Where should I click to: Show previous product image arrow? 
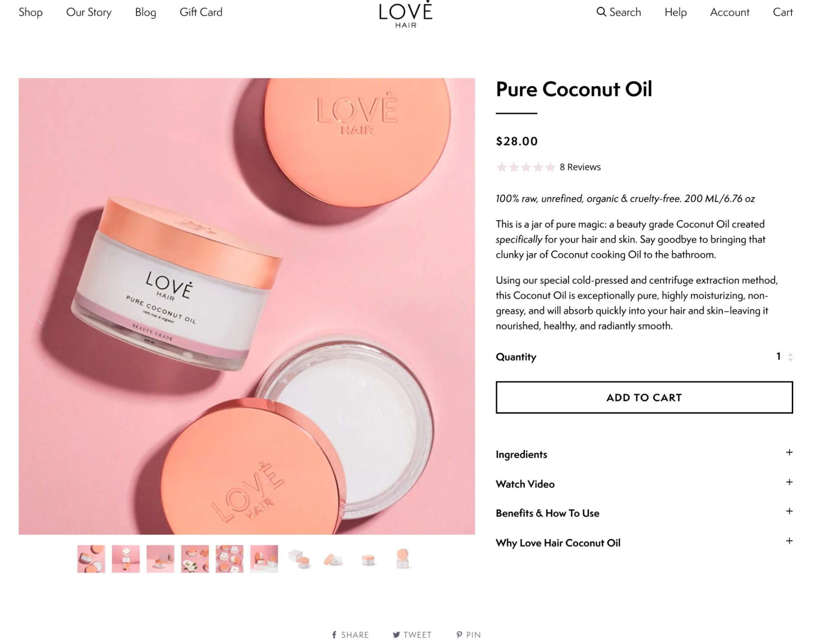point(35,307)
